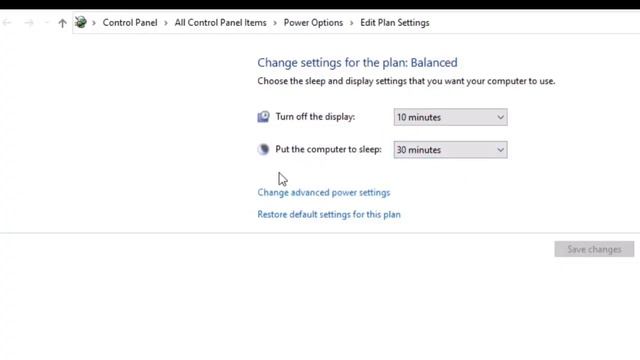Expand chevron before Control Panel breadcrumb
640x360 pixels.
pos(94,23)
